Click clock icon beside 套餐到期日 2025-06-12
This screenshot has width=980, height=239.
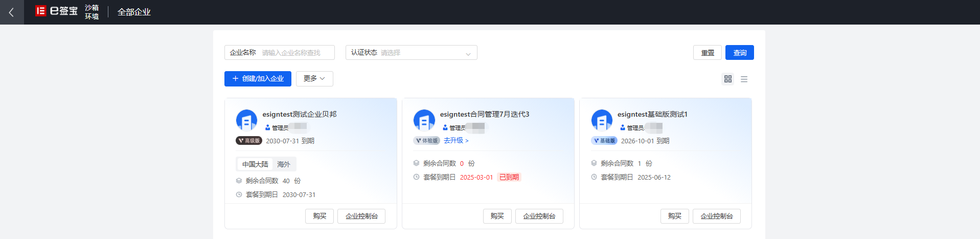tap(594, 177)
